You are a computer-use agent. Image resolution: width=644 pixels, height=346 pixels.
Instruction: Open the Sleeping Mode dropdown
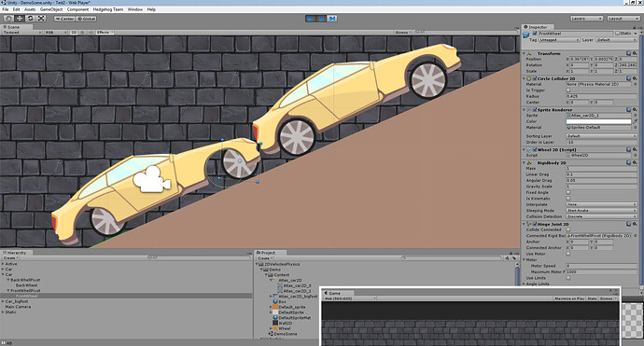[x=601, y=210]
